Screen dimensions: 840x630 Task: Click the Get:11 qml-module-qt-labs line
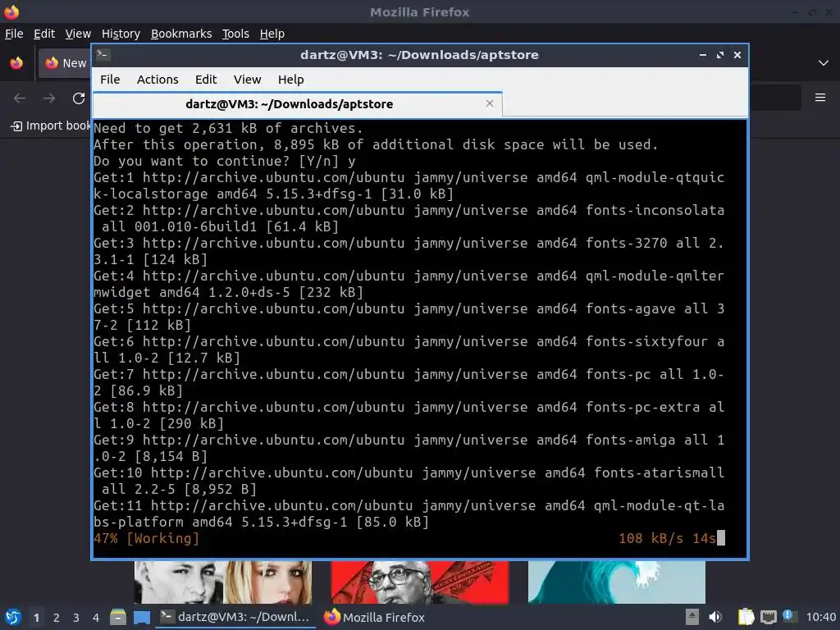click(x=409, y=514)
